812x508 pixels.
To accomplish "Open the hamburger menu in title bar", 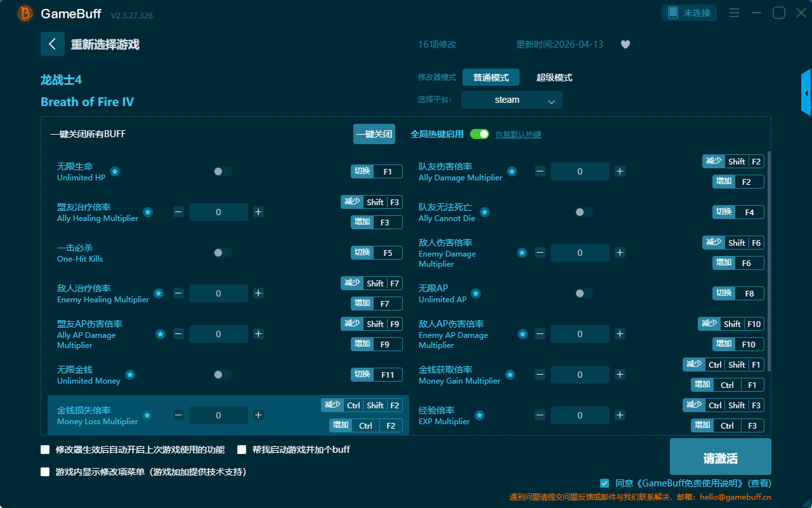I will [734, 13].
